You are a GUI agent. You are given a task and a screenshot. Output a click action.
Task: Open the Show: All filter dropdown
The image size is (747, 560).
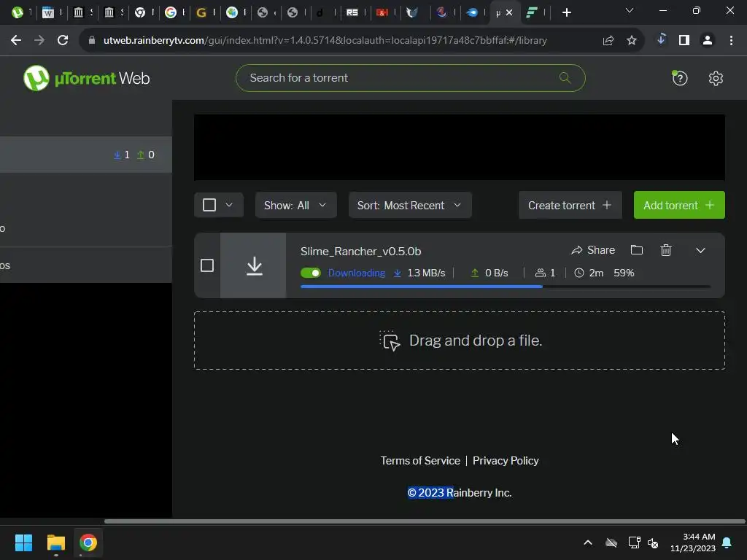pyautogui.click(x=296, y=205)
